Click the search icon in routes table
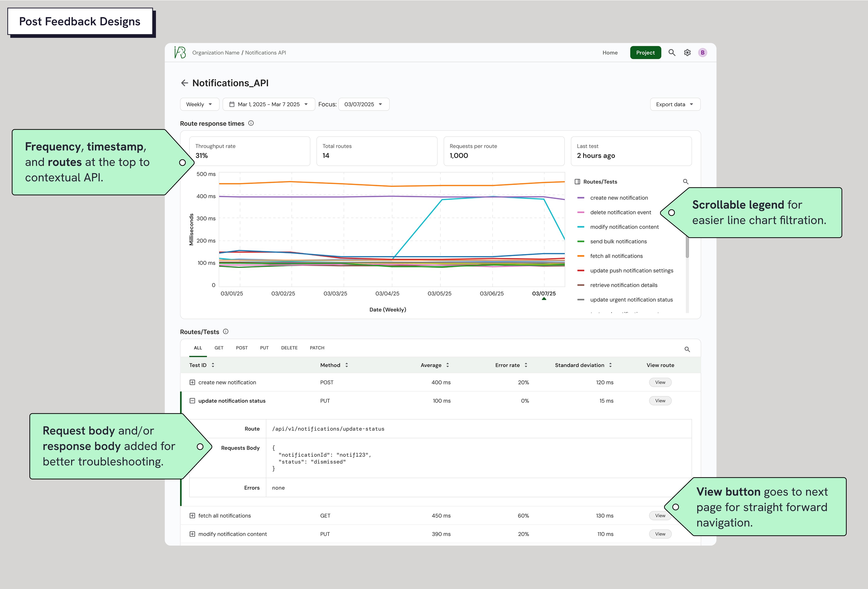This screenshot has width=868, height=589. 687,349
